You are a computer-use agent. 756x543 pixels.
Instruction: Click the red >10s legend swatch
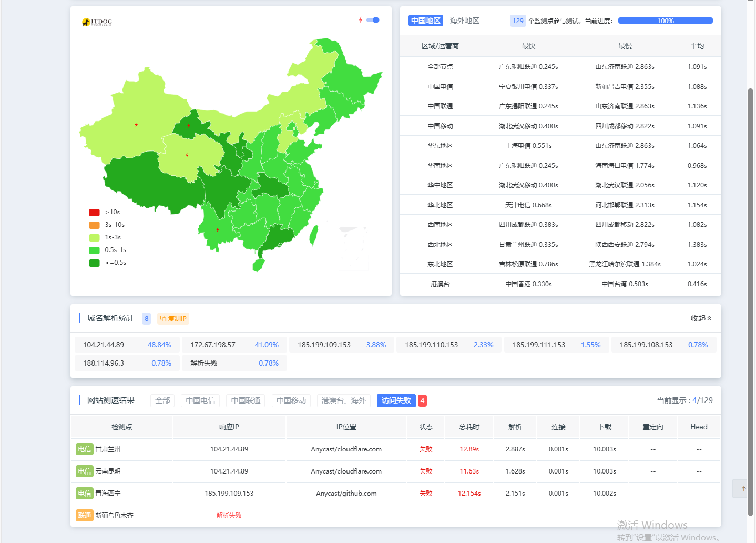coord(95,212)
